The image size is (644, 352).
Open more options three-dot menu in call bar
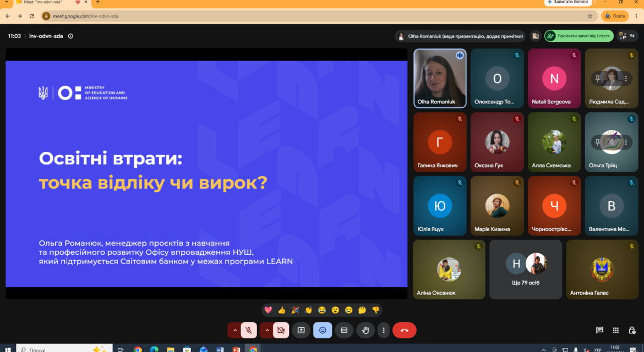click(x=384, y=330)
